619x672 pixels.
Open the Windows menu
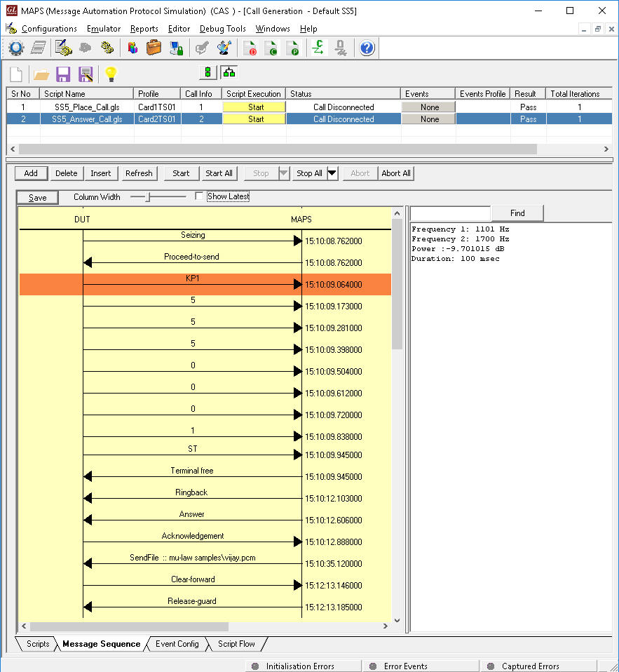[x=273, y=29]
